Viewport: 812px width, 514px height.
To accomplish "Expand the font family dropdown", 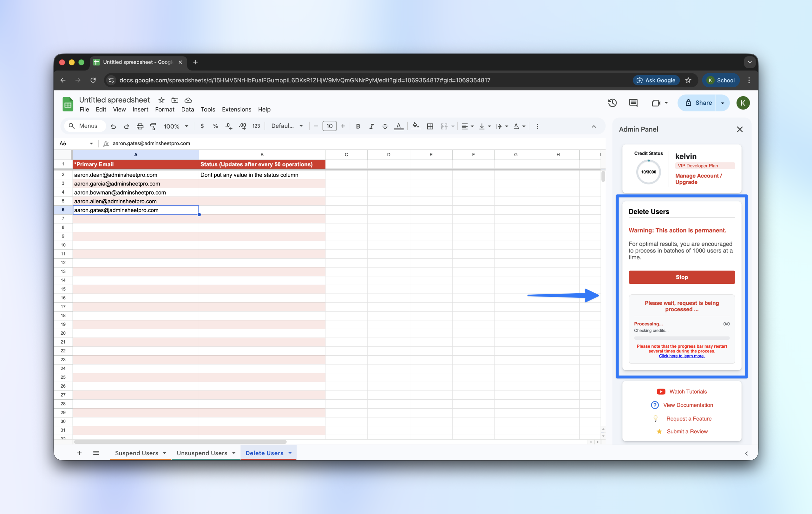I will tap(287, 126).
